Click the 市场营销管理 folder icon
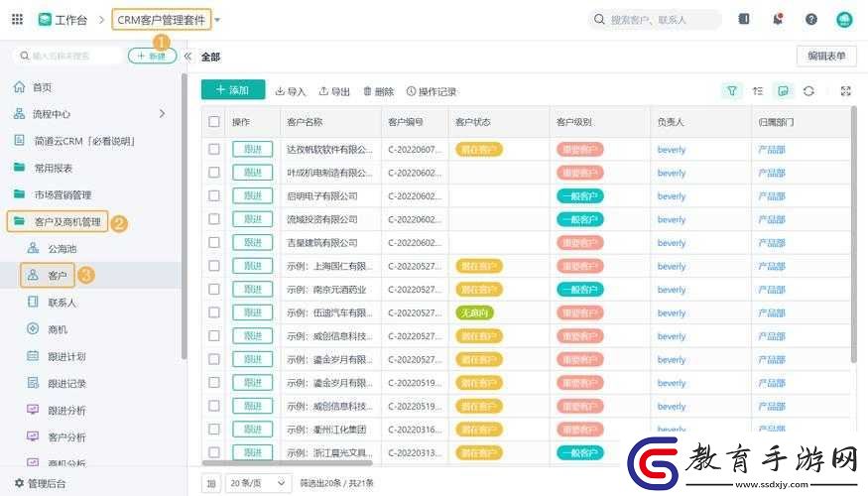 (x=20, y=193)
